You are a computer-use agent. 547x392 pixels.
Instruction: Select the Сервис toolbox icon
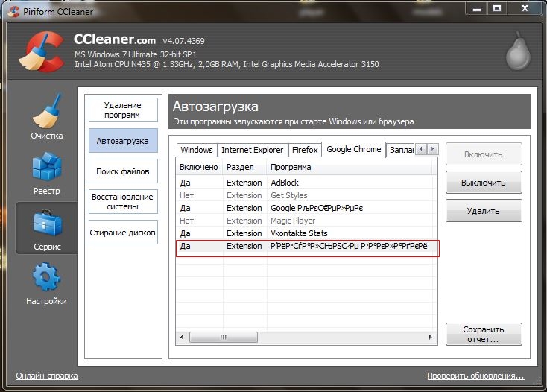pos(47,223)
